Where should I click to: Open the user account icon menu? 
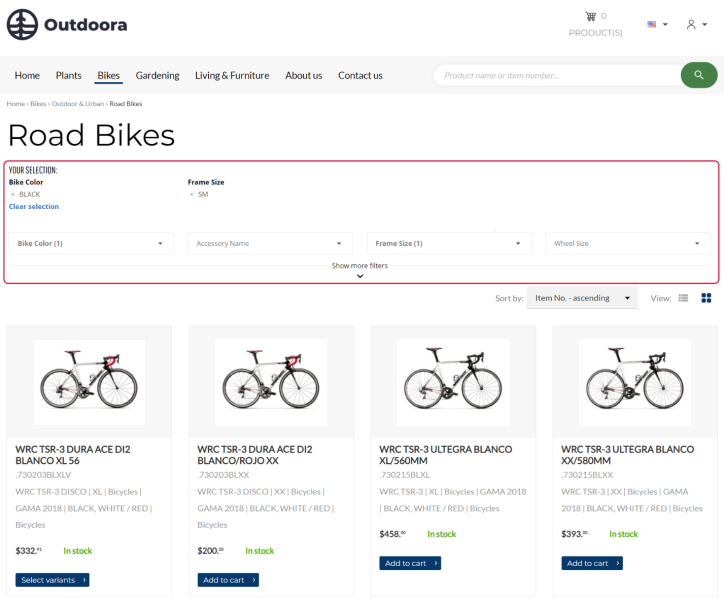(x=691, y=24)
